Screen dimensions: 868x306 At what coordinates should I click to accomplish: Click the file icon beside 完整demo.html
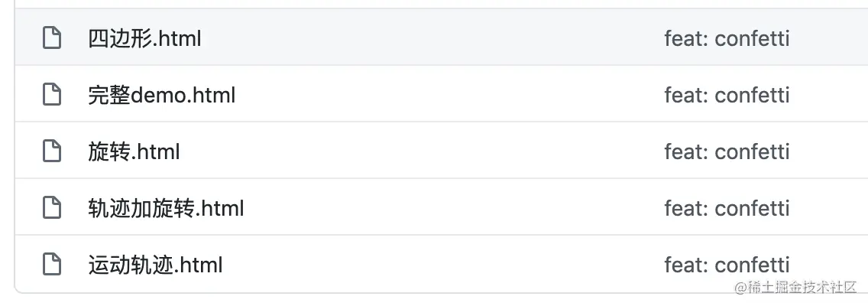(x=52, y=95)
